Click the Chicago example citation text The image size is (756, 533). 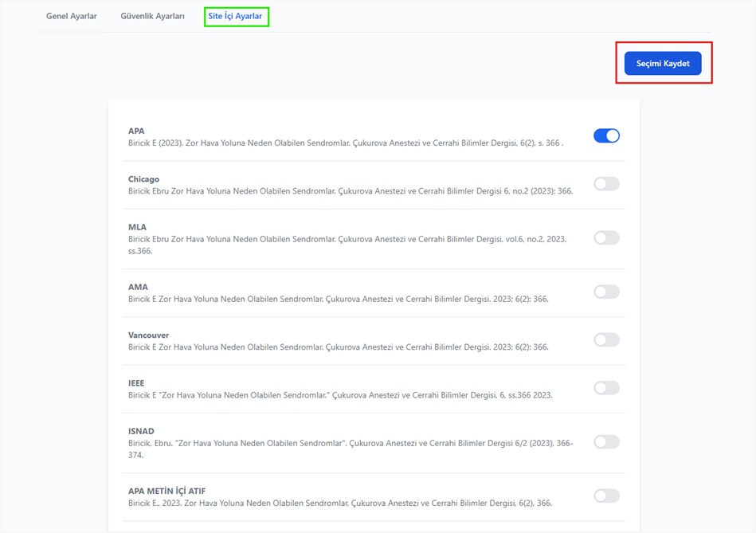point(351,191)
